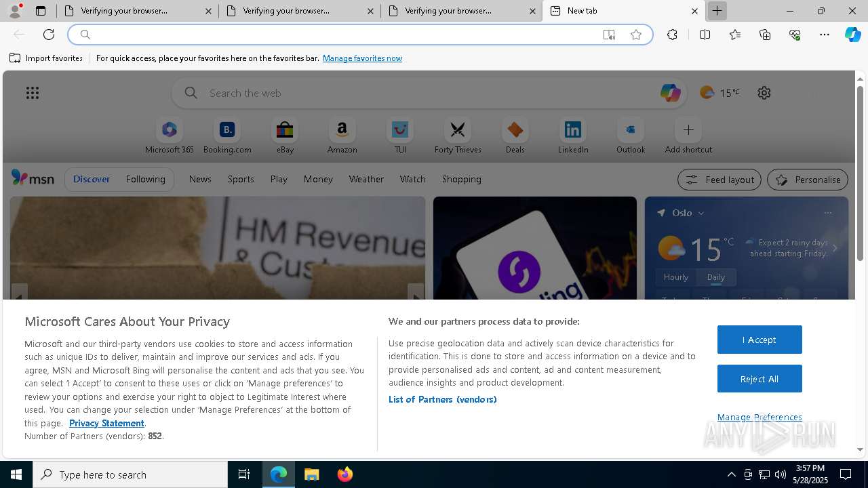This screenshot has width=868, height=488.
Task: Open Outlook shortcut
Action: [631, 136]
